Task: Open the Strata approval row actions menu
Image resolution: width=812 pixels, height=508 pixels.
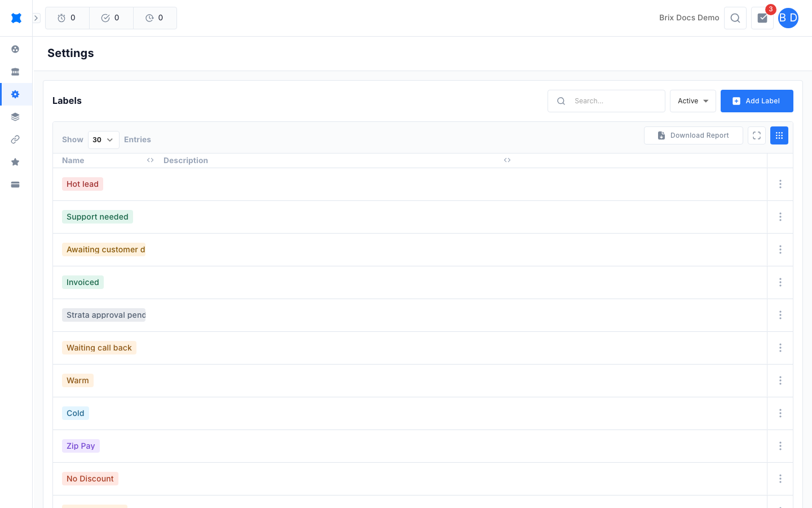Action: point(780,315)
